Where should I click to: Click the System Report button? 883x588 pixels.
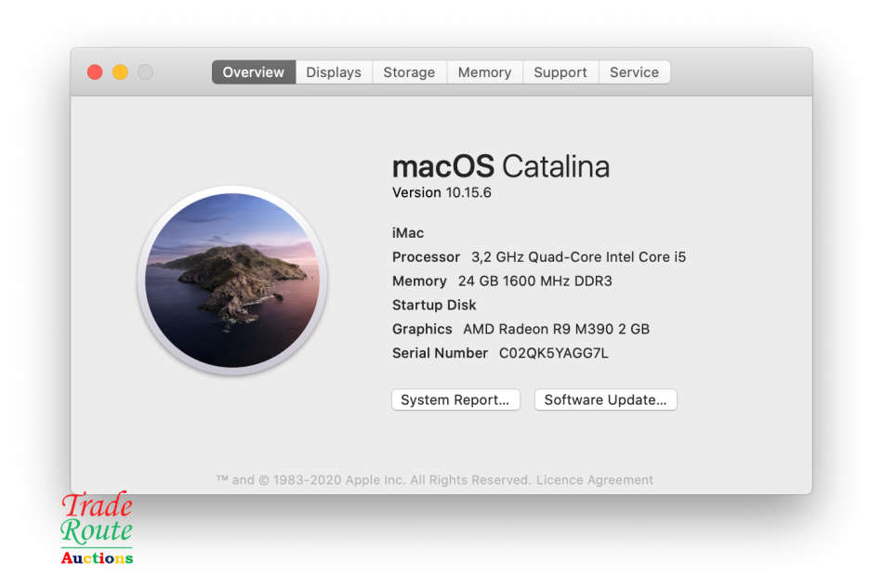pyautogui.click(x=455, y=399)
